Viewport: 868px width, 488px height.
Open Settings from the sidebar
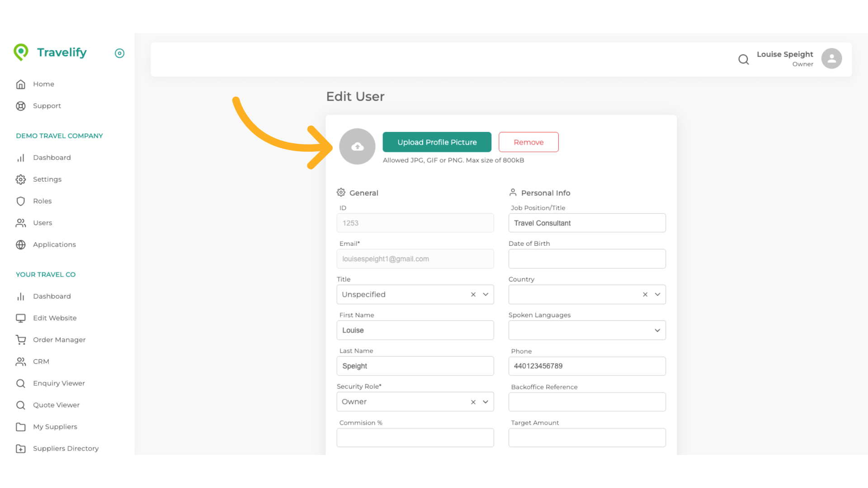point(47,179)
